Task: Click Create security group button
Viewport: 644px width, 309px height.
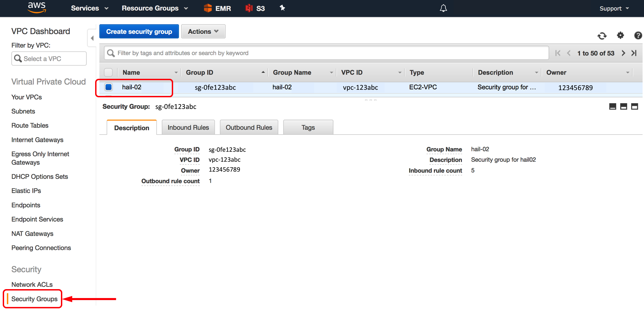Action: (x=139, y=32)
